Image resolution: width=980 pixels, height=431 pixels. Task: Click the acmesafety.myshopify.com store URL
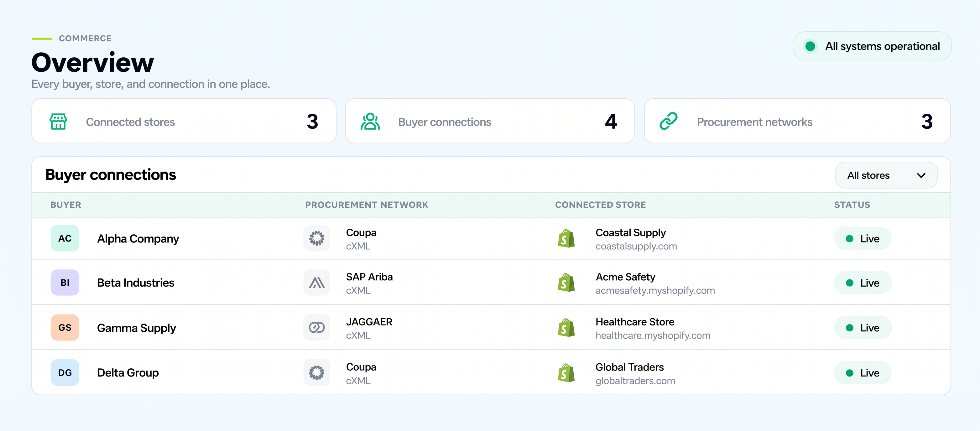click(655, 291)
